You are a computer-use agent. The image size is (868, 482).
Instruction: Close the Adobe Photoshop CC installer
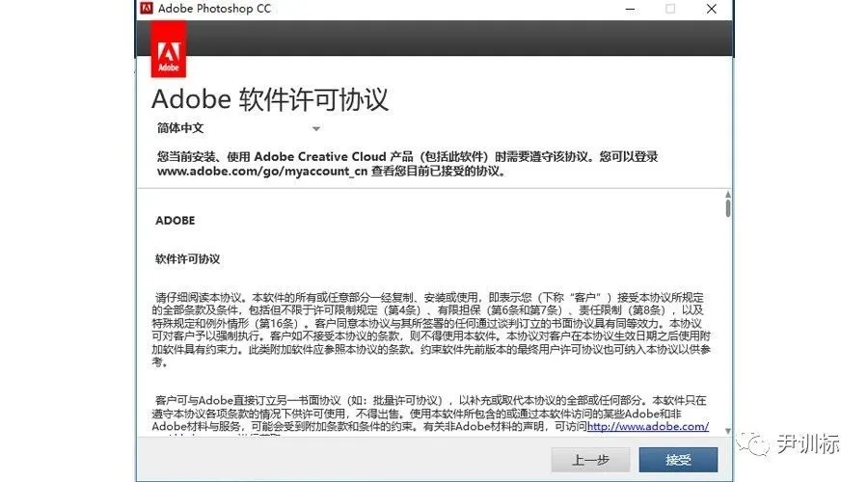tap(712, 9)
